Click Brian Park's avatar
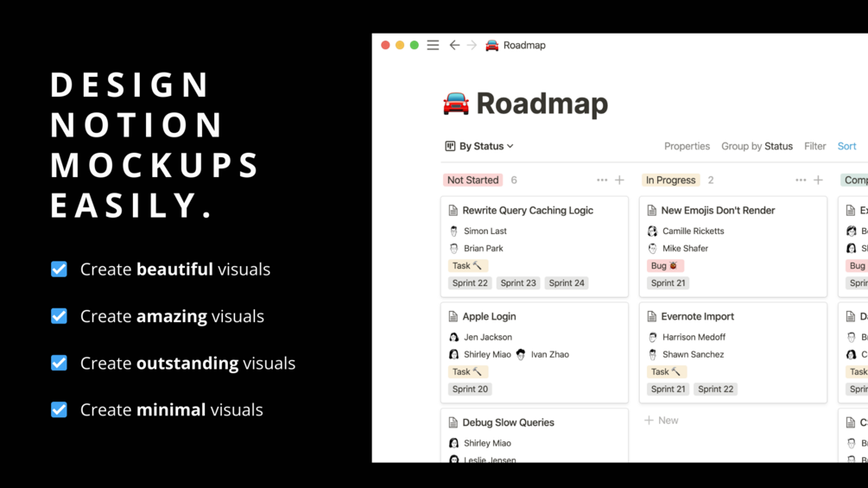Image resolution: width=868 pixels, height=488 pixels. click(x=454, y=249)
